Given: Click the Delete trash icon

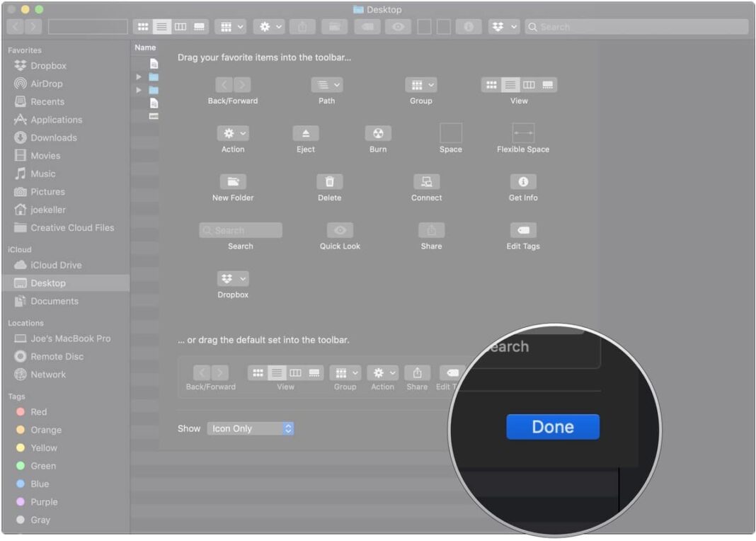Looking at the screenshot, I should pos(329,181).
